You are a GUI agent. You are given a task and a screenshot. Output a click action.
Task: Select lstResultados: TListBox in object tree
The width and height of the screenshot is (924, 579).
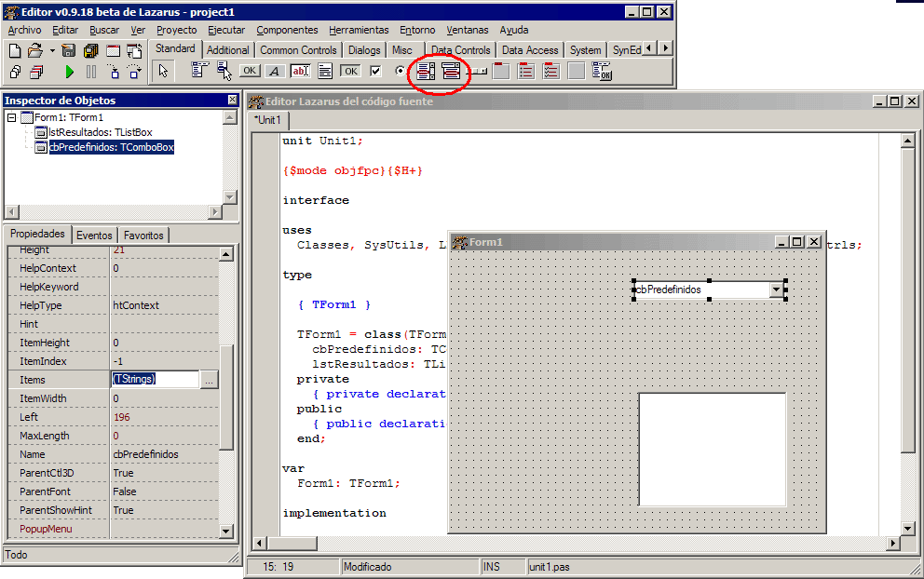(x=101, y=132)
